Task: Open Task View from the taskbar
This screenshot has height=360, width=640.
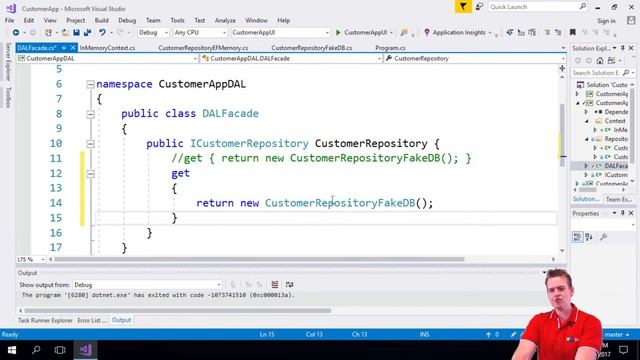Action: pos(60,350)
